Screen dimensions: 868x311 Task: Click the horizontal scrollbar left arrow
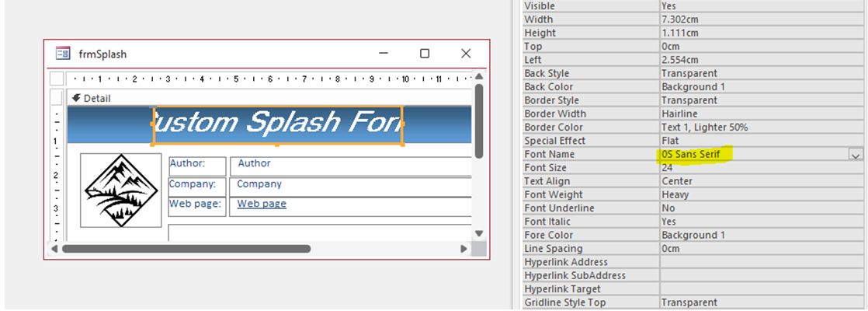point(54,249)
